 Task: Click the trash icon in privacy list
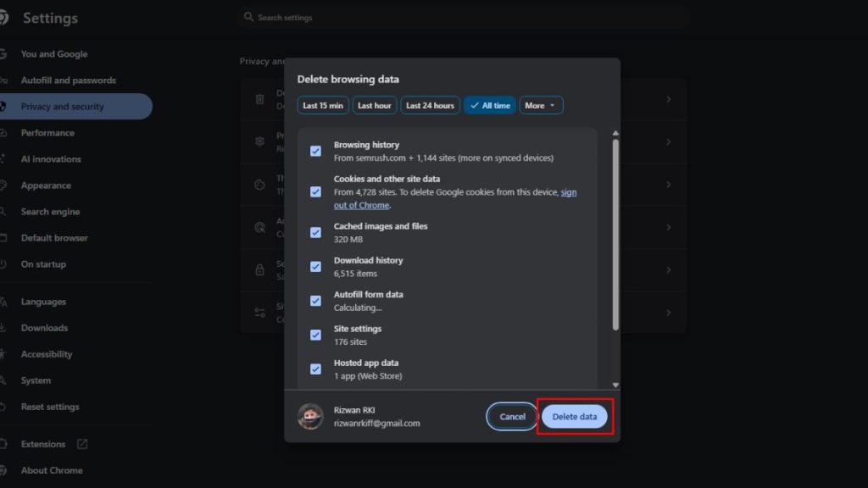coord(260,99)
